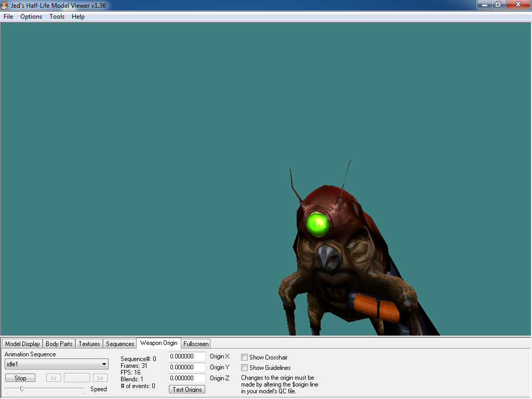Click the 'FPS: 16' text
532x399 pixels.
tap(130, 373)
